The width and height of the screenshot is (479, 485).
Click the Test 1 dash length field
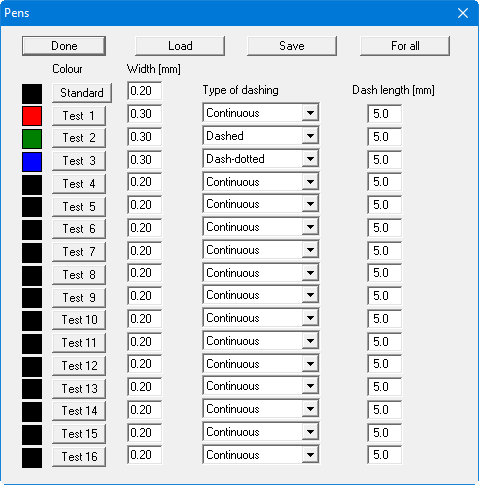click(385, 114)
